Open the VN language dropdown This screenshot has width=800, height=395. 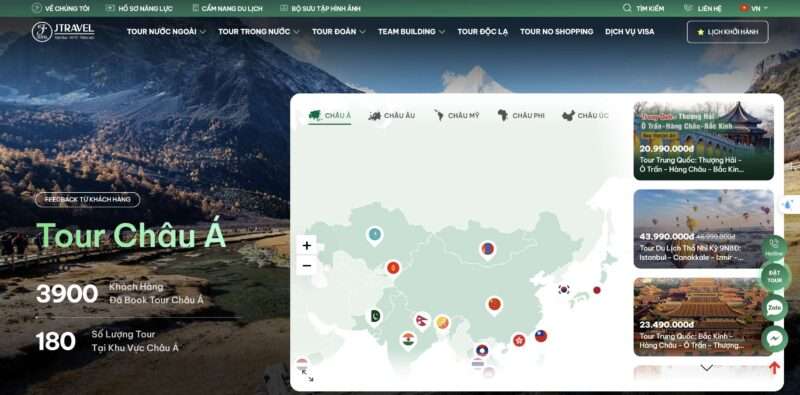[x=754, y=8]
